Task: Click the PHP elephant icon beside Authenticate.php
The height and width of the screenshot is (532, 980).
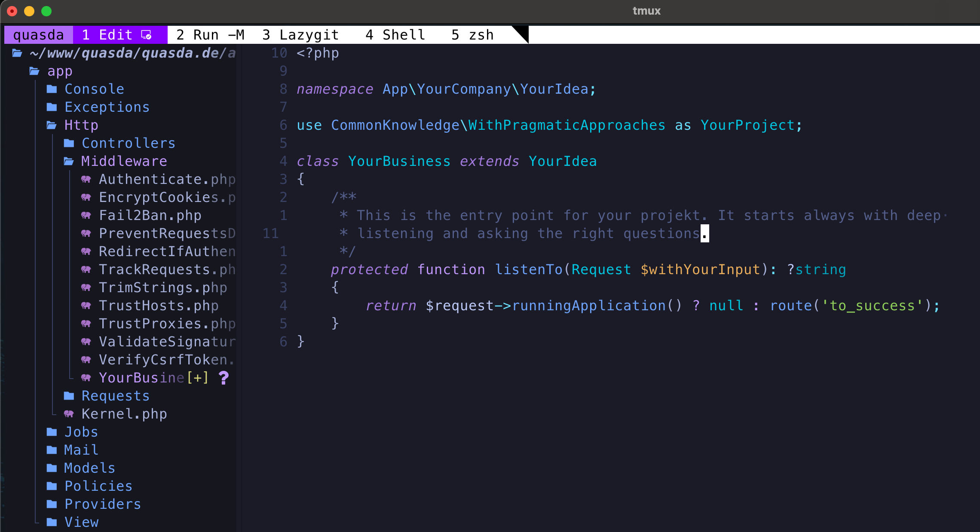Action: coord(86,179)
